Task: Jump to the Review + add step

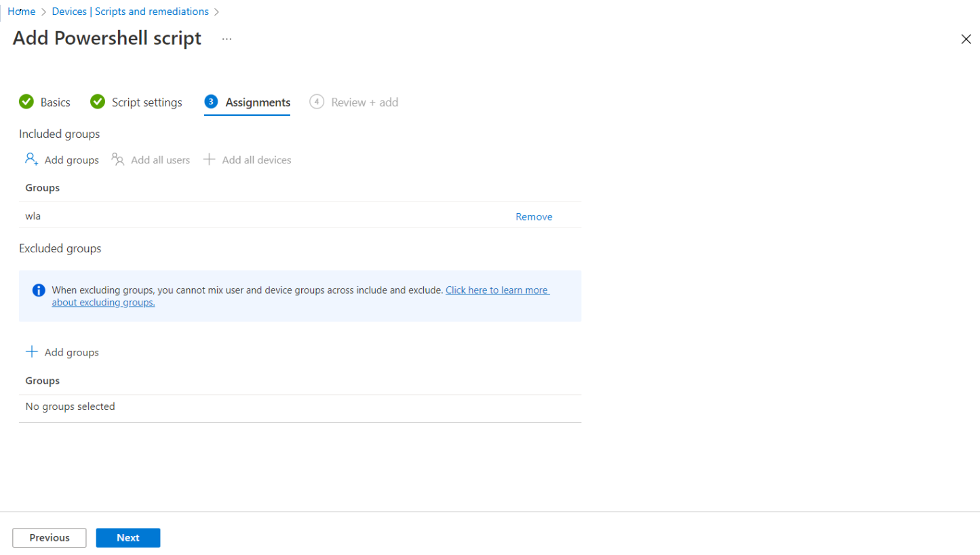Action: point(354,102)
